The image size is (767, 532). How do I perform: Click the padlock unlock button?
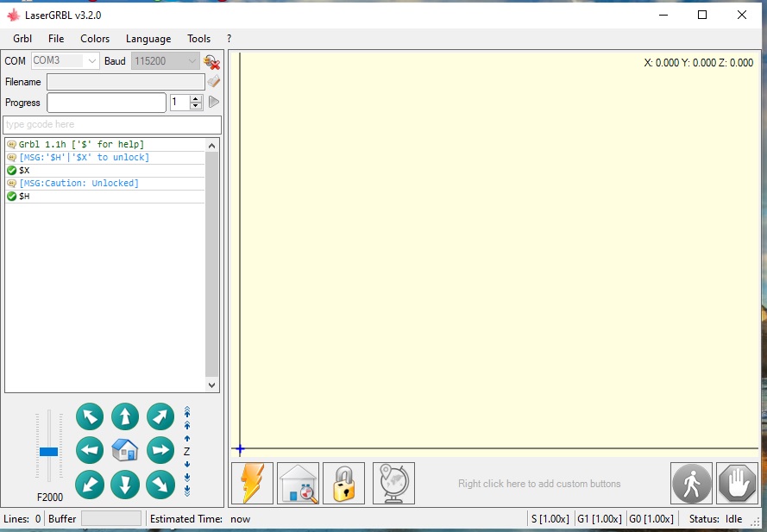pos(344,483)
